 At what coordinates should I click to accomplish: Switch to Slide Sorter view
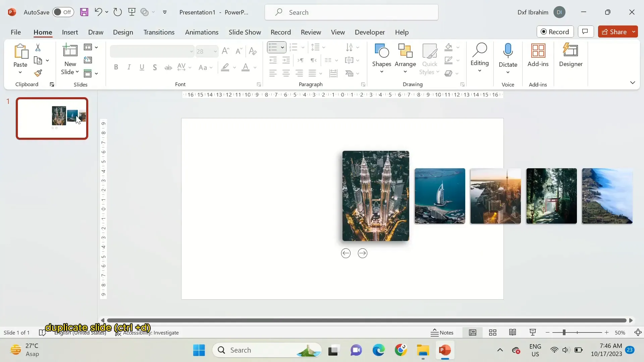(x=493, y=333)
